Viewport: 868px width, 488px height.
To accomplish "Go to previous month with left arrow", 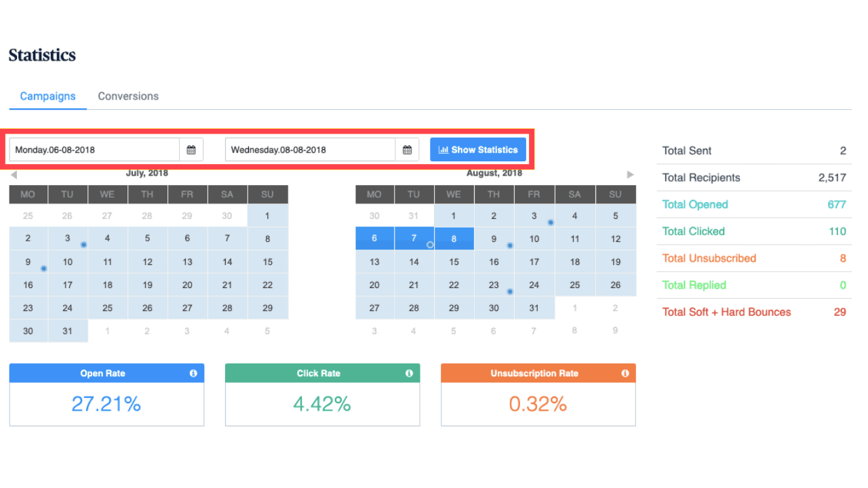I will click(14, 175).
